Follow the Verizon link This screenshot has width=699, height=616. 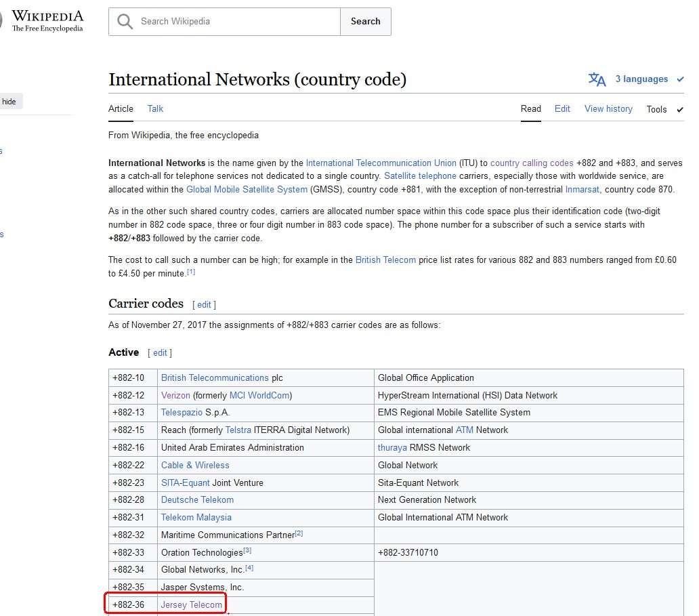175,395
